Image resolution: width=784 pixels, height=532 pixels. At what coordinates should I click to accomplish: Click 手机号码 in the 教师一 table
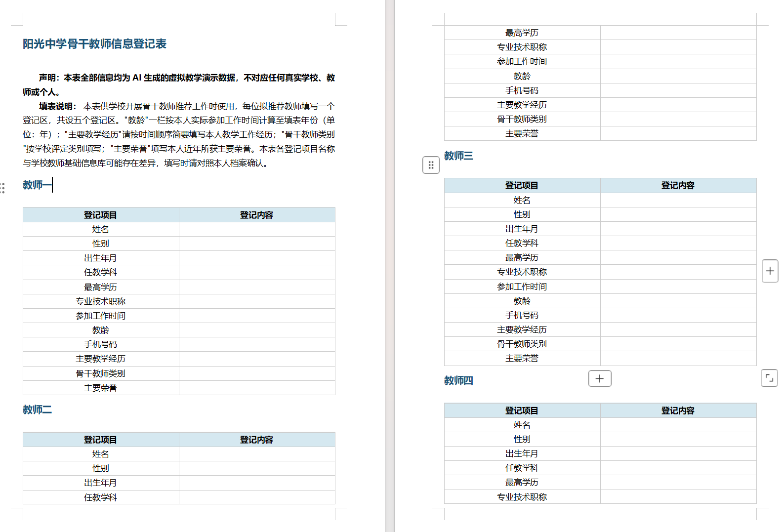pos(100,344)
